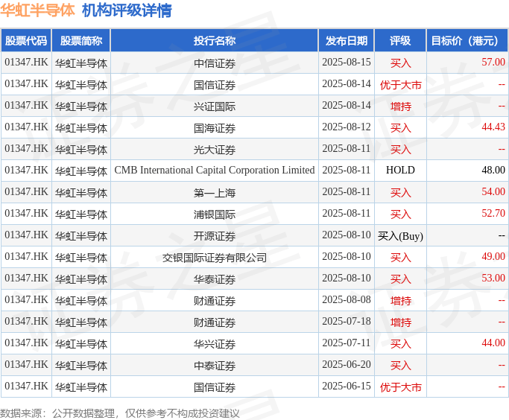Select the 中信证券 broker cell

(215, 63)
